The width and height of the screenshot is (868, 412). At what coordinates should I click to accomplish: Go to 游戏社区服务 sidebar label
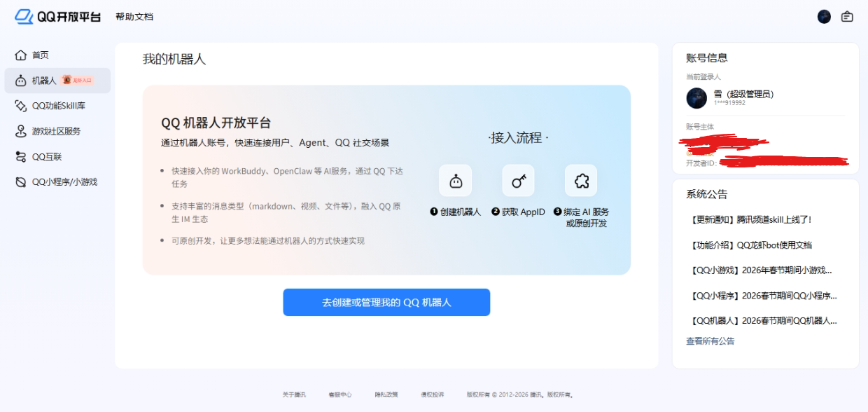point(56,131)
